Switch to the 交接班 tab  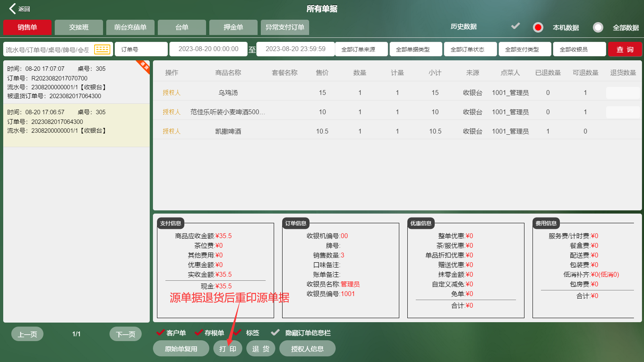point(79,27)
